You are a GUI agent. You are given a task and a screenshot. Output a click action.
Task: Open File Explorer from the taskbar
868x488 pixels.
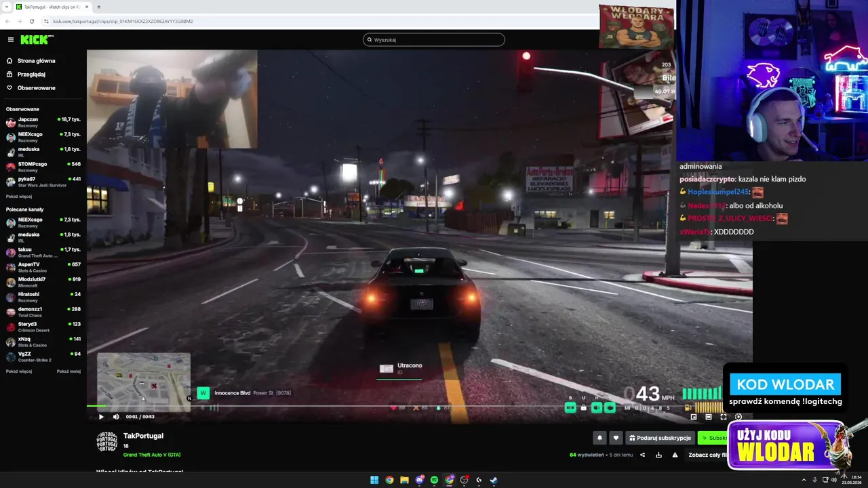404,480
